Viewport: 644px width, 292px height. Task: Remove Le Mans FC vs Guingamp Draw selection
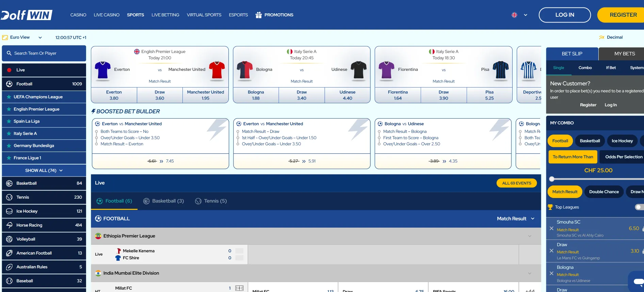tap(551, 251)
